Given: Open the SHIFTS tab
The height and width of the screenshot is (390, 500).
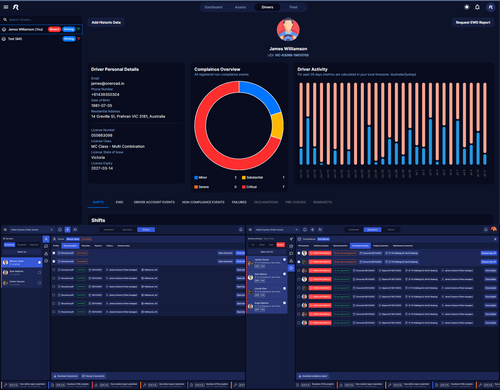Looking at the screenshot, I should pos(98,202).
